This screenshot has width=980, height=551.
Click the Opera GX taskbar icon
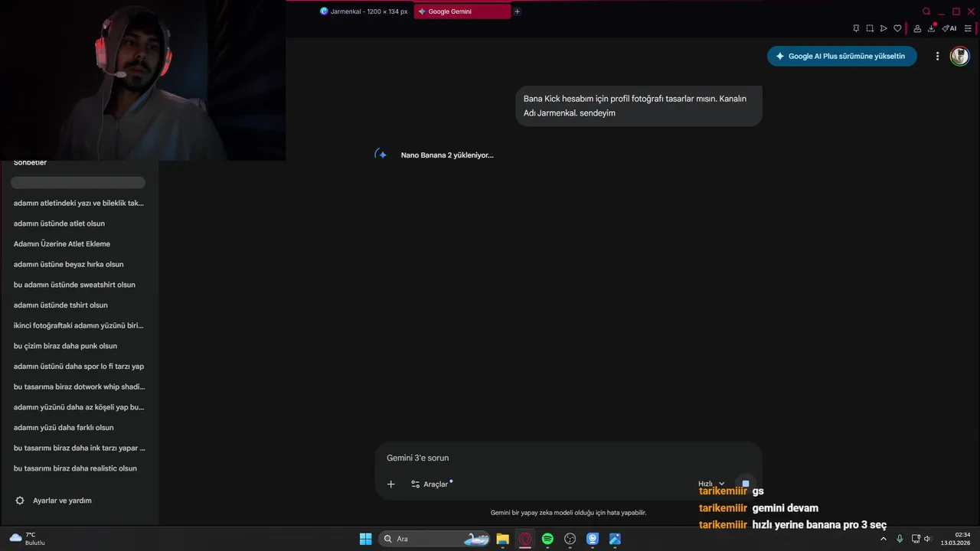coord(525,539)
